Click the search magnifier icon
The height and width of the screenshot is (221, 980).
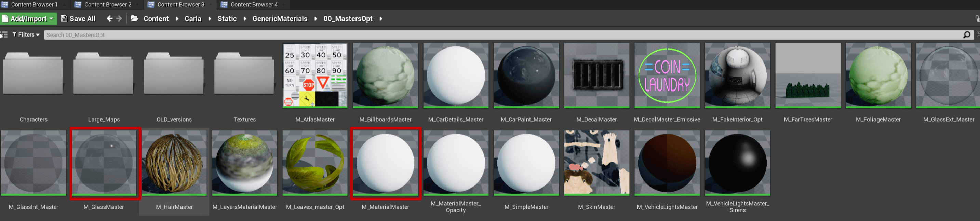tap(966, 35)
